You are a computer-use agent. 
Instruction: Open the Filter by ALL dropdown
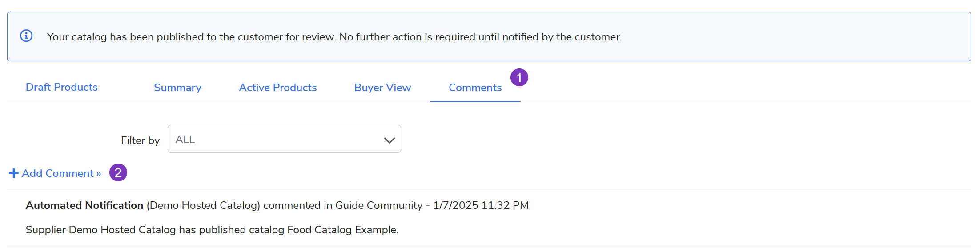(x=284, y=139)
